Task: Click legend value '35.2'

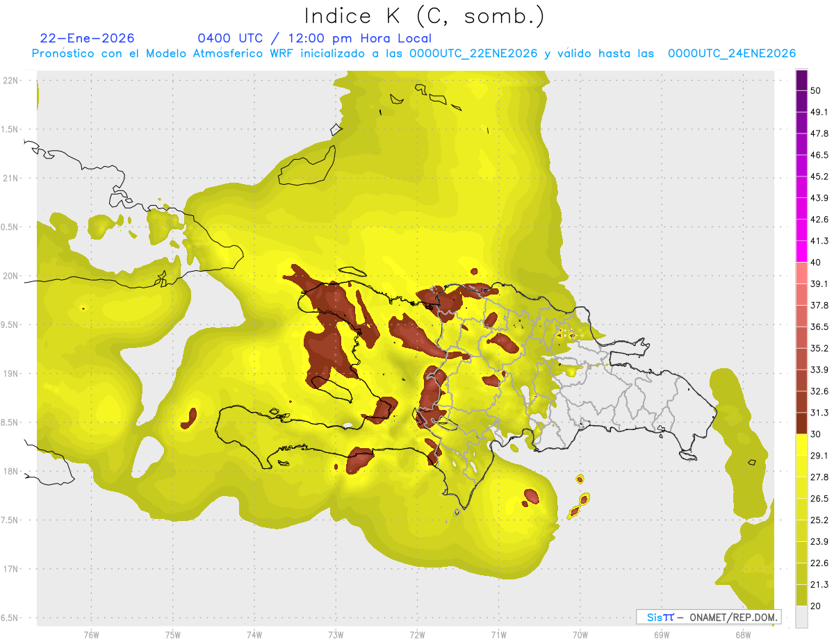Action: tap(819, 348)
